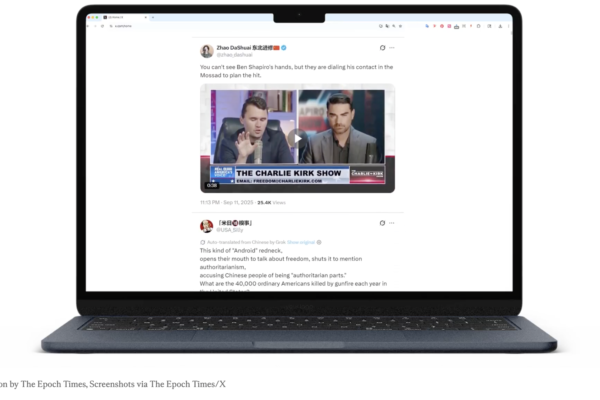This screenshot has width=600, height=400.
Task: Open the browser menu at toolbar's right end
Action: 511,26
